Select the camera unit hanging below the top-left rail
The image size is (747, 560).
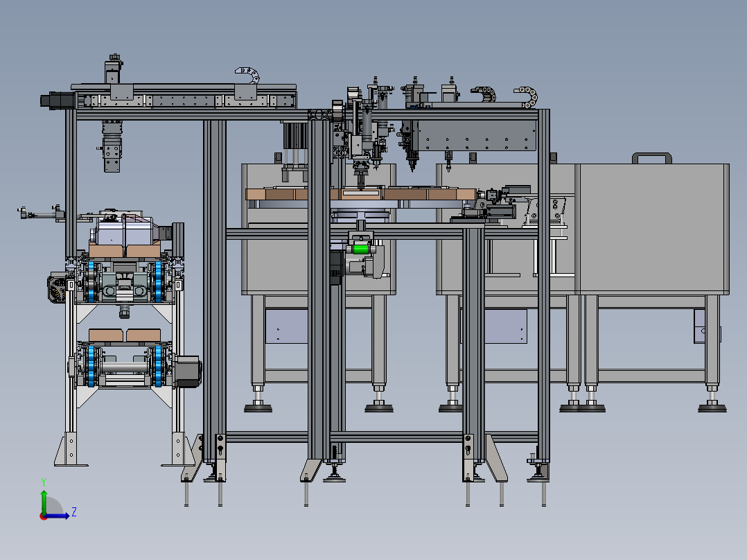pyautogui.click(x=112, y=146)
